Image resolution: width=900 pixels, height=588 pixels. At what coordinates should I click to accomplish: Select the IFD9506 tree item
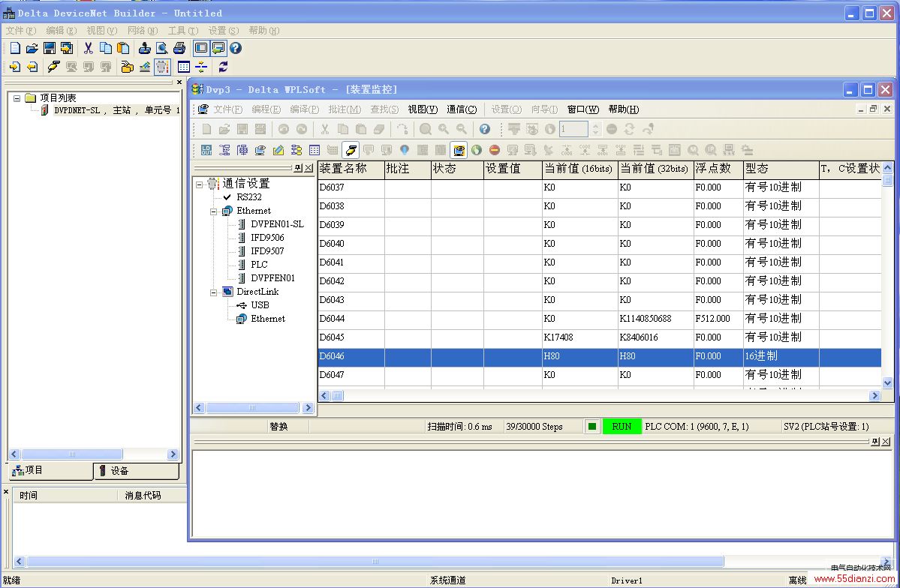267,238
